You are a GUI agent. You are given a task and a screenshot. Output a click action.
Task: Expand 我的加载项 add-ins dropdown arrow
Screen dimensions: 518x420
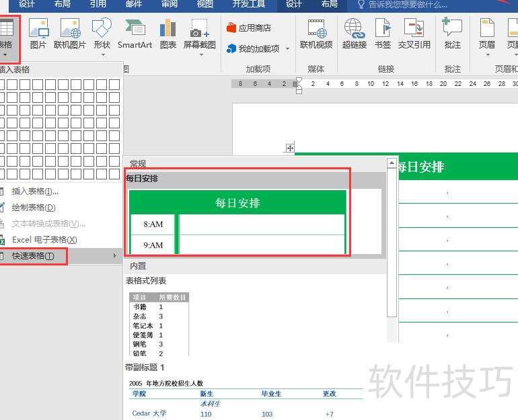pyautogui.click(x=287, y=49)
